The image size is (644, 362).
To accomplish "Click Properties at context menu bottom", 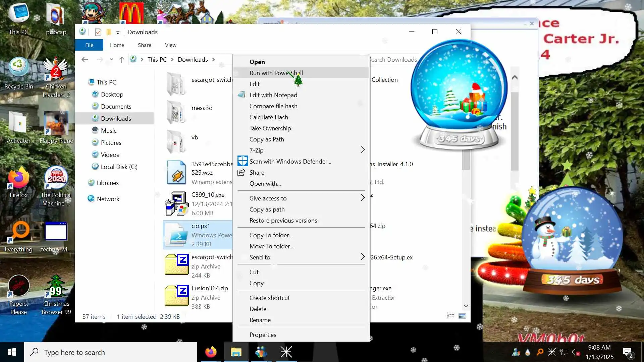I will (263, 335).
